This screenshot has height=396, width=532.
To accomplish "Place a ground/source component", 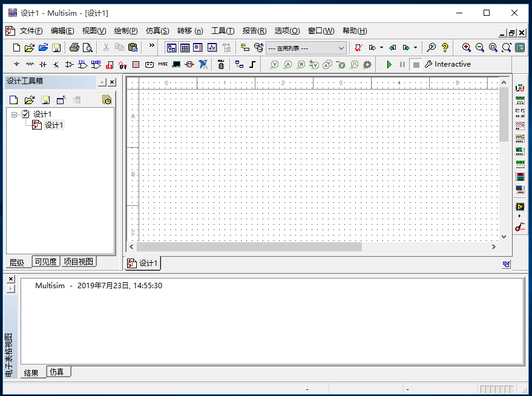I will (x=16, y=64).
